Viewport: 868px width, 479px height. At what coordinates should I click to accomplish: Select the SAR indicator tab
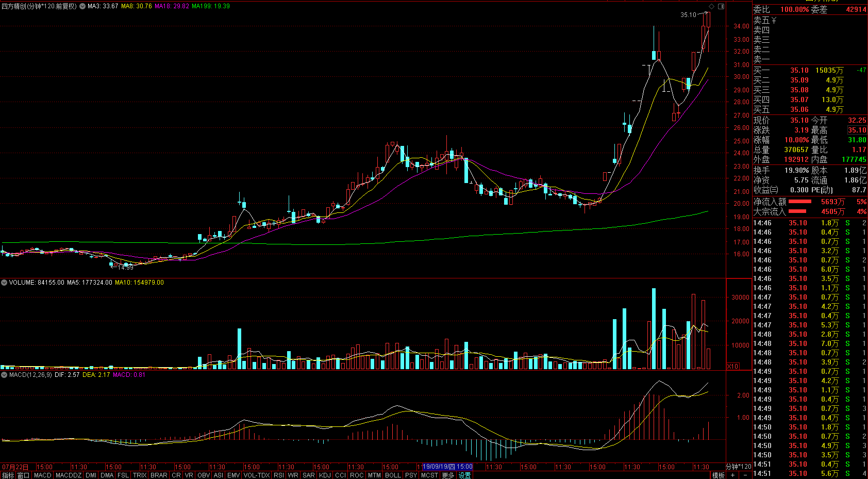(x=309, y=475)
